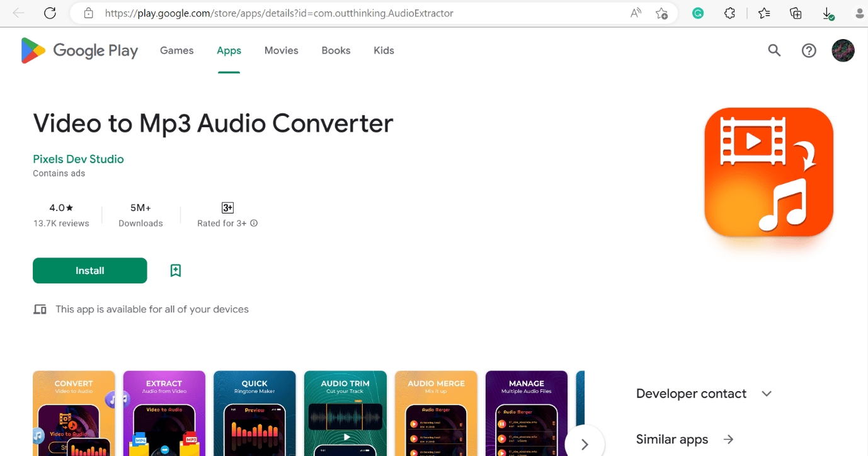
Task: Click the devices icon beside availability text
Action: tap(40, 309)
